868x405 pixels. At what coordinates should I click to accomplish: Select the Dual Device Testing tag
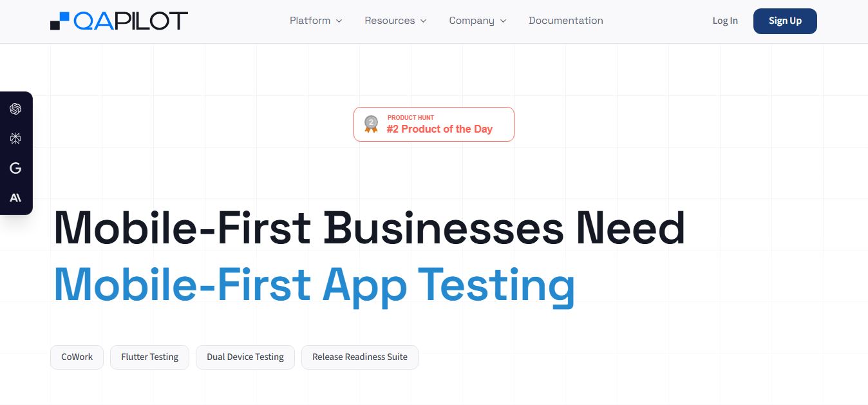click(245, 357)
